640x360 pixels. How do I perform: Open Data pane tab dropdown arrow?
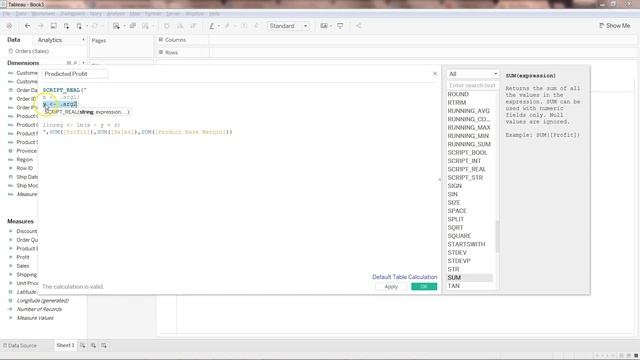83,40
